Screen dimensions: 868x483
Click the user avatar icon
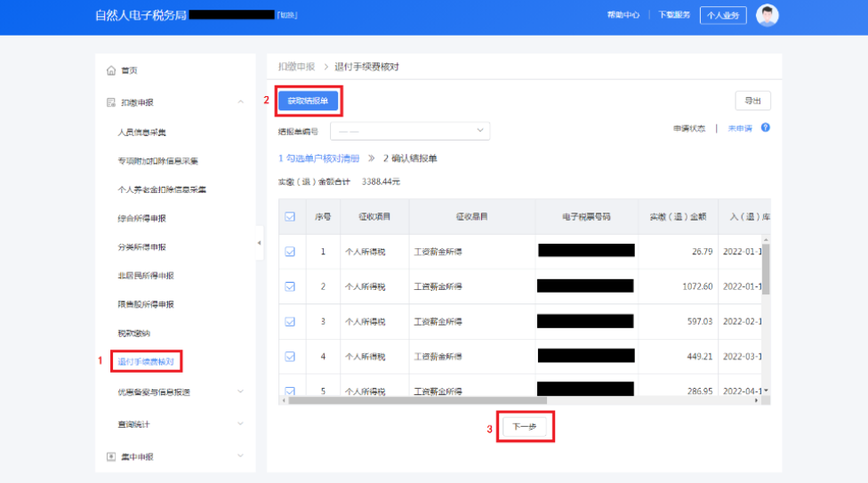point(767,15)
